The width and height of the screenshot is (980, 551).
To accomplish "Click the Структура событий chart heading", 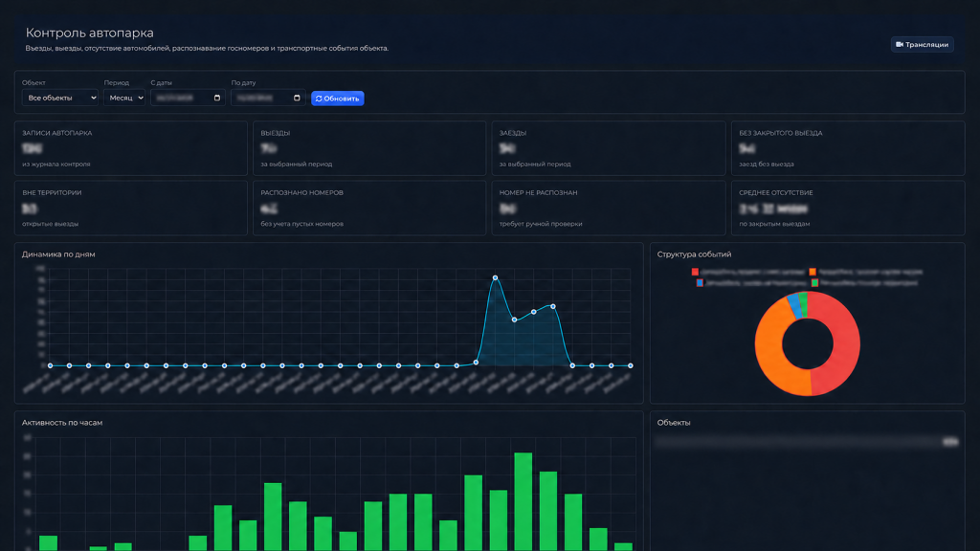I will [694, 254].
